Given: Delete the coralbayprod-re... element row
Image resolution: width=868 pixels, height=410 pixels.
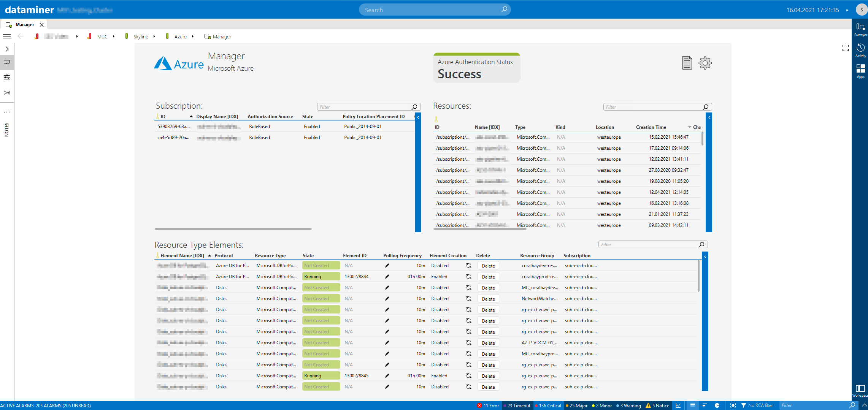Looking at the screenshot, I should (x=488, y=277).
